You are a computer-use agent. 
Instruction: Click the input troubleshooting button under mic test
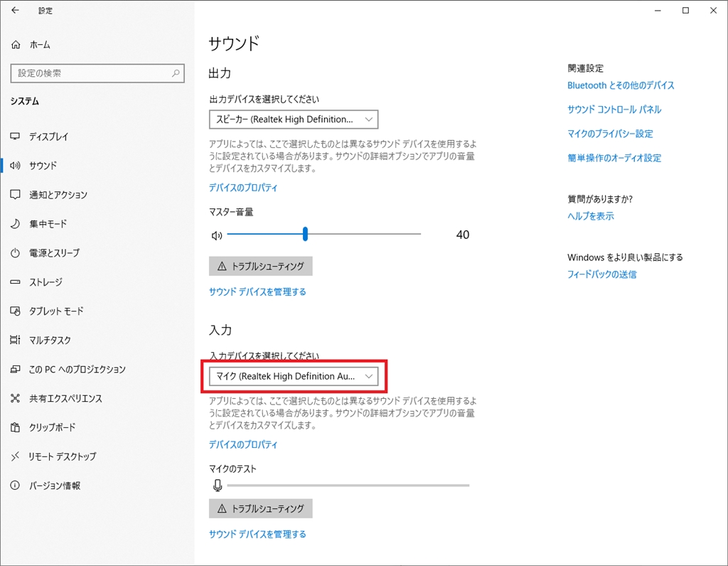pyautogui.click(x=261, y=508)
